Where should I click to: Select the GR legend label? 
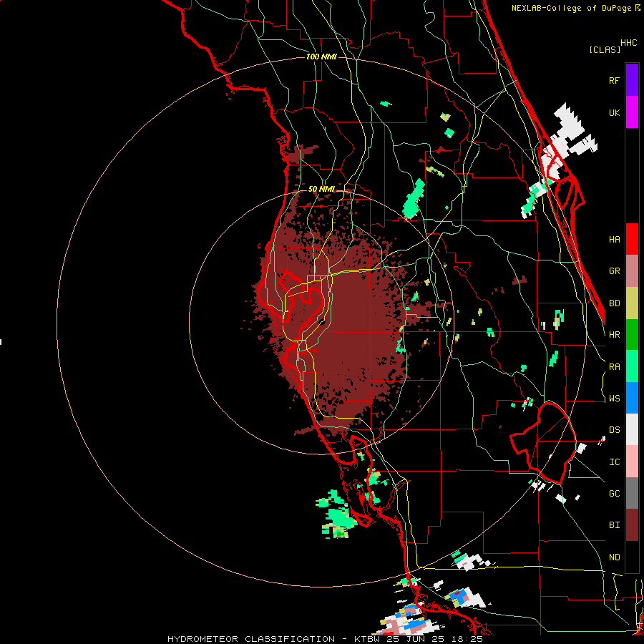pos(614,271)
